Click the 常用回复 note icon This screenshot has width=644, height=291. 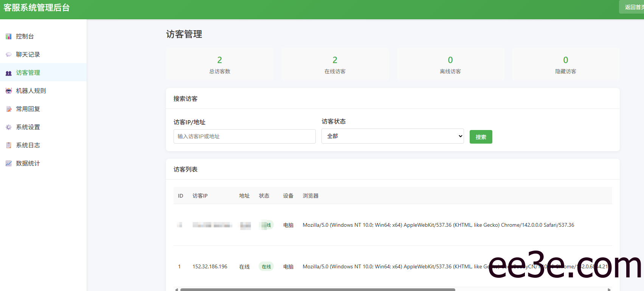pyautogui.click(x=9, y=109)
